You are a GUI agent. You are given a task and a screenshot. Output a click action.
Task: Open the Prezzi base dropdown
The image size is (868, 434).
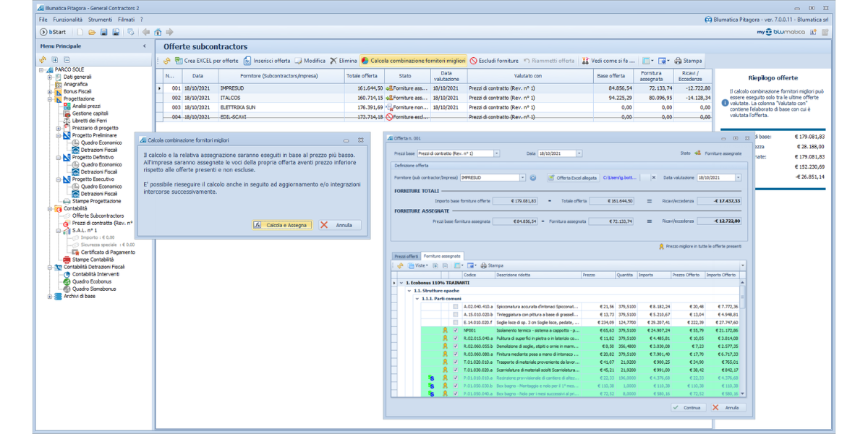496,153
